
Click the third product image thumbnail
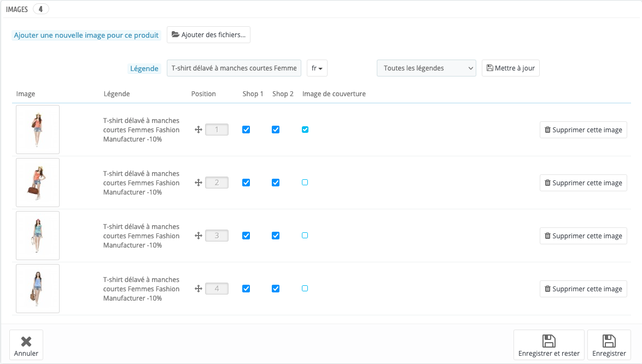coord(38,236)
